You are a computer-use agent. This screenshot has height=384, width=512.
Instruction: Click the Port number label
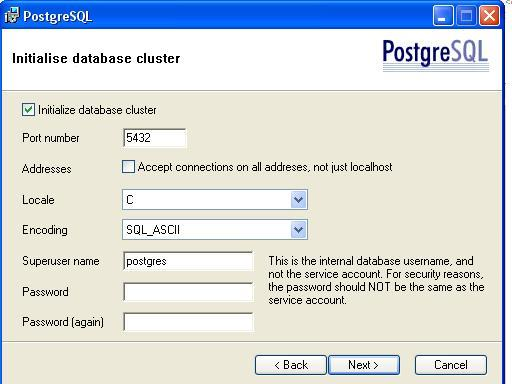pyautogui.click(x=51, y=138)
